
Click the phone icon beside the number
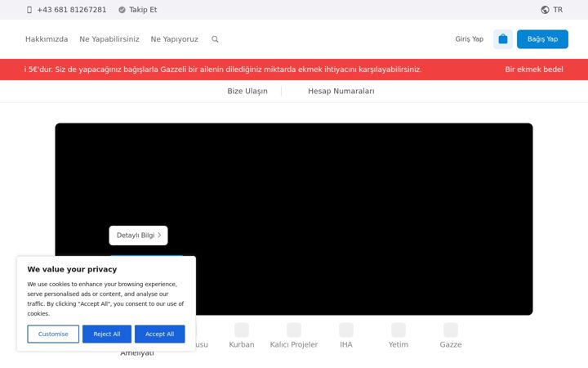tap(29, 10)
